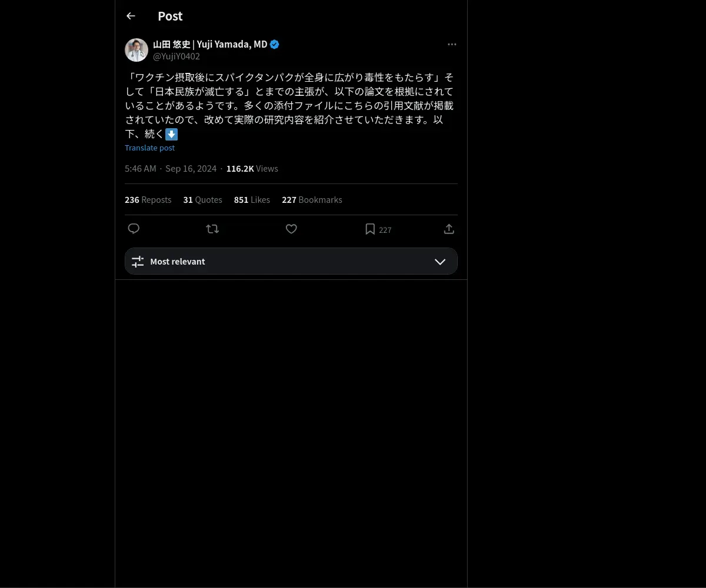Screen dimensions: 706x588
Task: View the 851 Likes list
Action: click(x=252, y=200)
